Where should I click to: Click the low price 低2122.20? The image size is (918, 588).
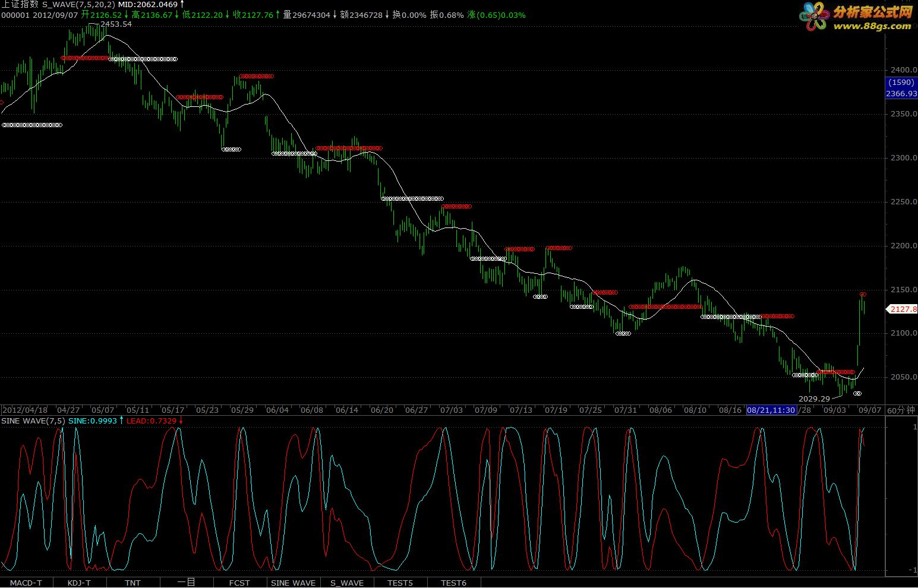203,15
